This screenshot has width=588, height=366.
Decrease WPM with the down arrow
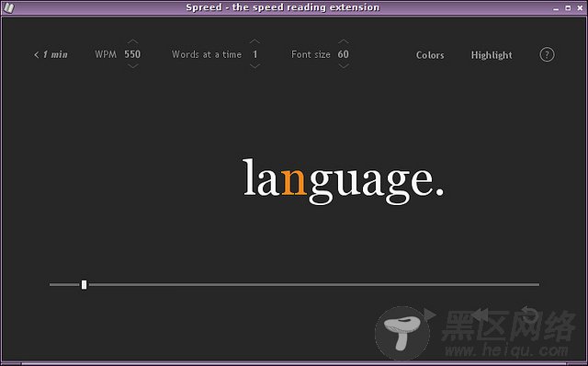(132, 66)
